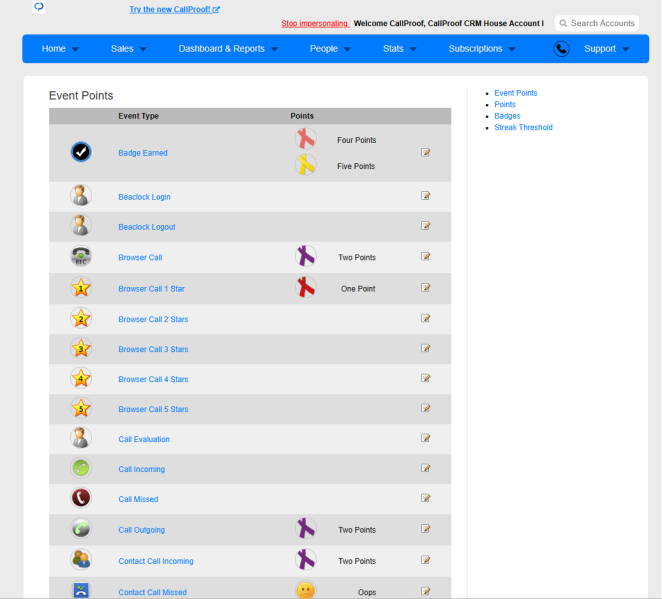662x599 pixels.
Task: Click the Oops sad face icon
Action: [306, 590]
